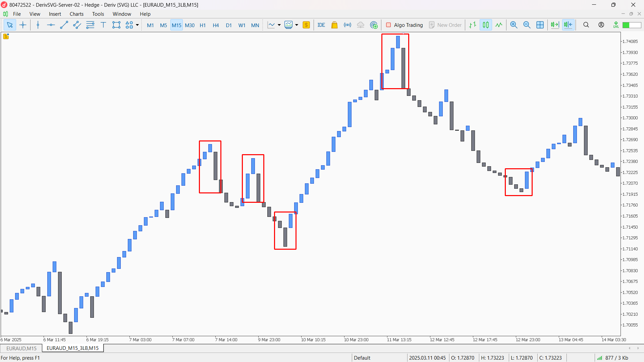The image size is (644, 362).
Task: Expand the chart type dropdown arrow
Action: pyautogui.click(x=279, y=25)
